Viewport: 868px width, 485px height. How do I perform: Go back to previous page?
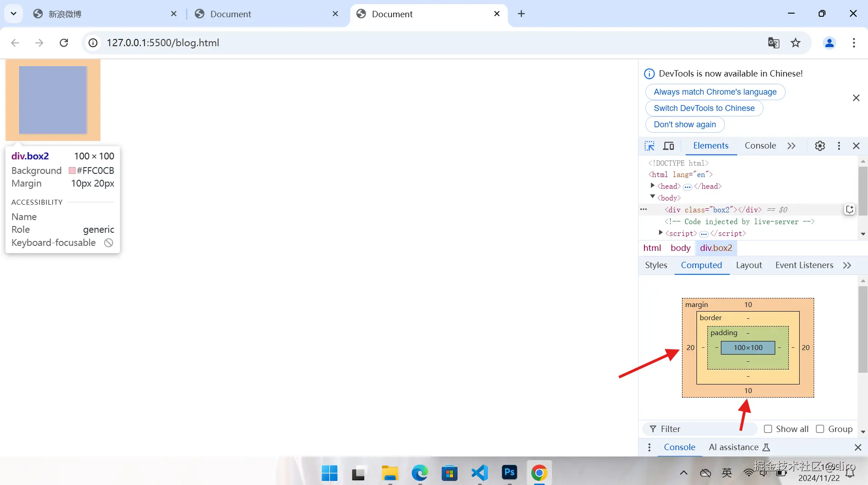pos(15,43)
